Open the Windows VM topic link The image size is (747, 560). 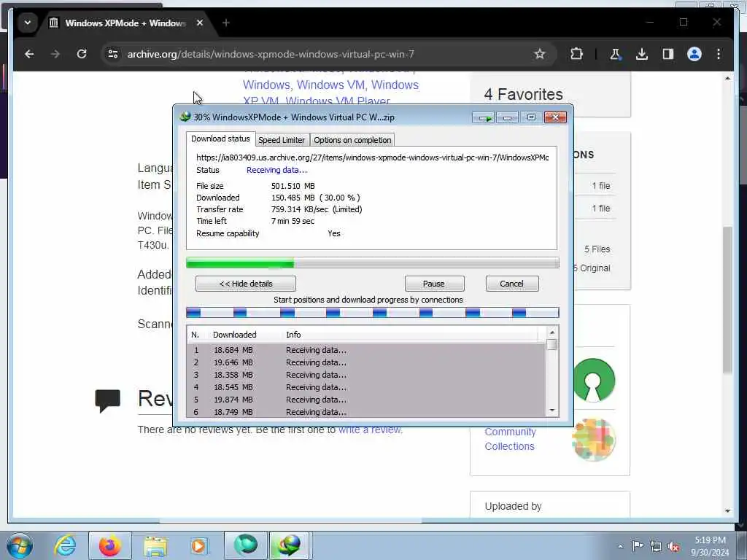[x=330, y=85]
